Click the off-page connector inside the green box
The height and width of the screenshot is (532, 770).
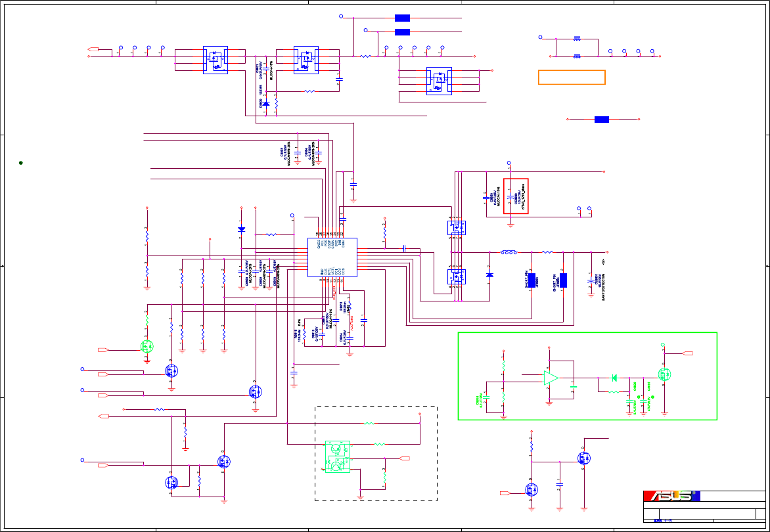click(x=688, y=353)
